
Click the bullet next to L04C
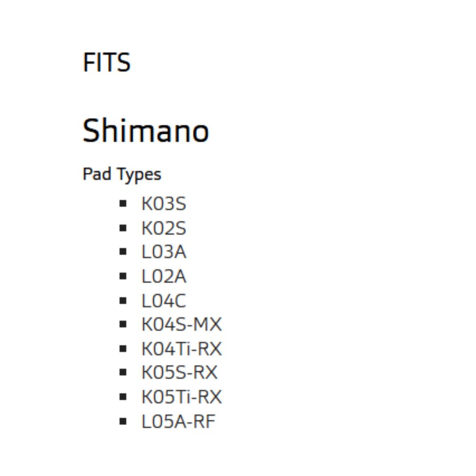pos(123,300)
